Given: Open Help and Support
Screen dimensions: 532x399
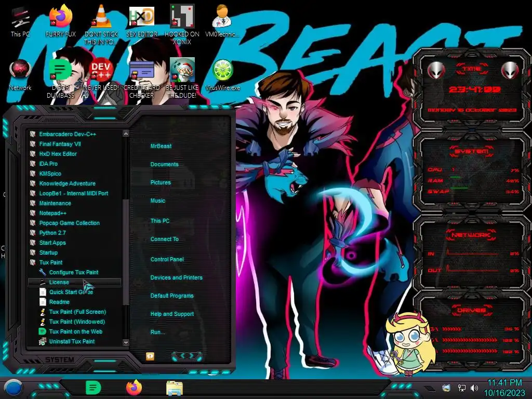Looking at the screenshot, I should [172, 314].
